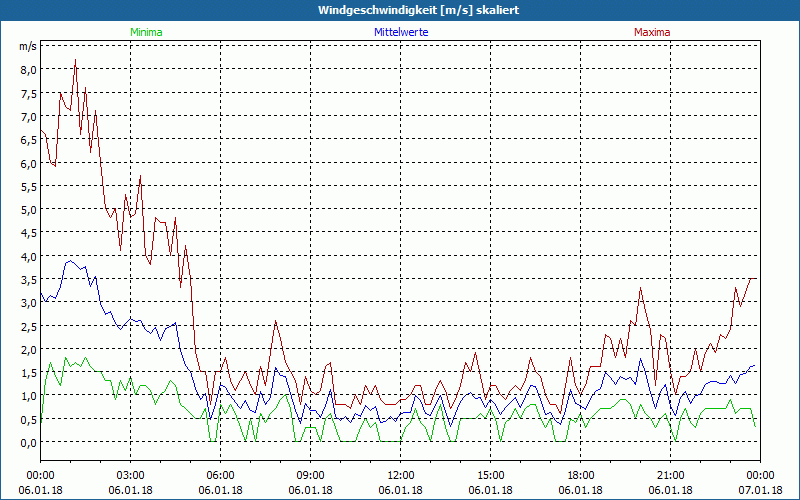Click the Windgeschwindigkeit chart title

(x=418, y=10)
